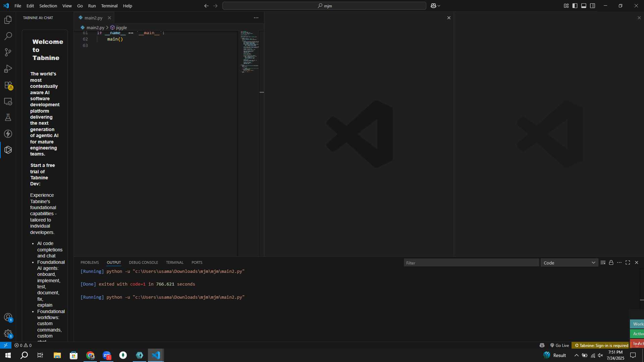
Task: Select the OUTPUT panel tab
Action: pyautogui.click(x=114, y=262)
